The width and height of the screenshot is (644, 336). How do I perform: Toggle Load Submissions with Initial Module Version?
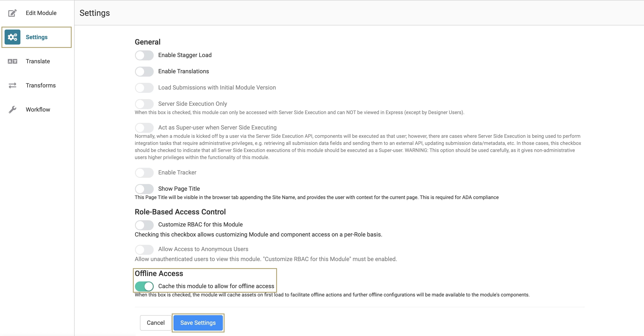click(144, 88)
